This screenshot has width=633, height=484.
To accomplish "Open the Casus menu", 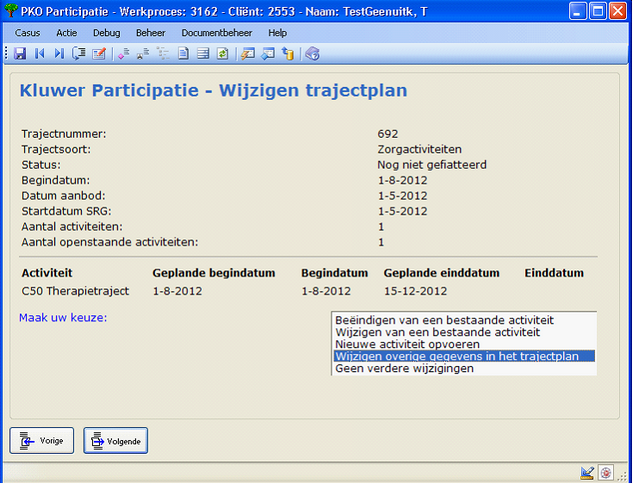I will coord(27,33).
